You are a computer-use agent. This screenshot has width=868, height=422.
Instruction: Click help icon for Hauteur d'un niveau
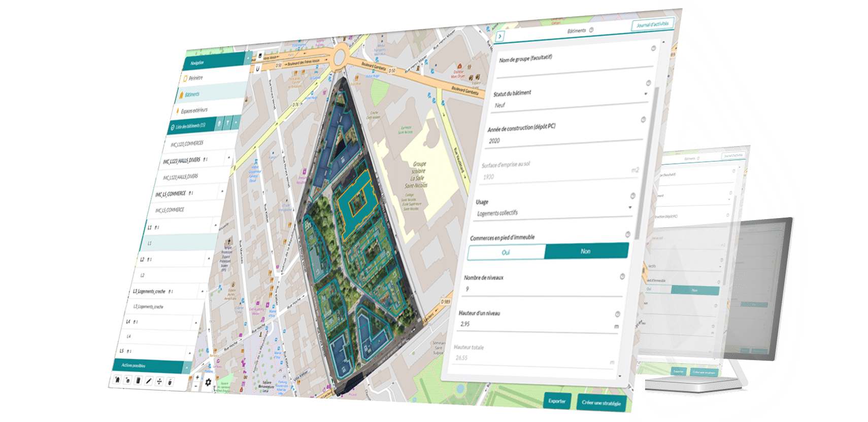pos(618,314)
